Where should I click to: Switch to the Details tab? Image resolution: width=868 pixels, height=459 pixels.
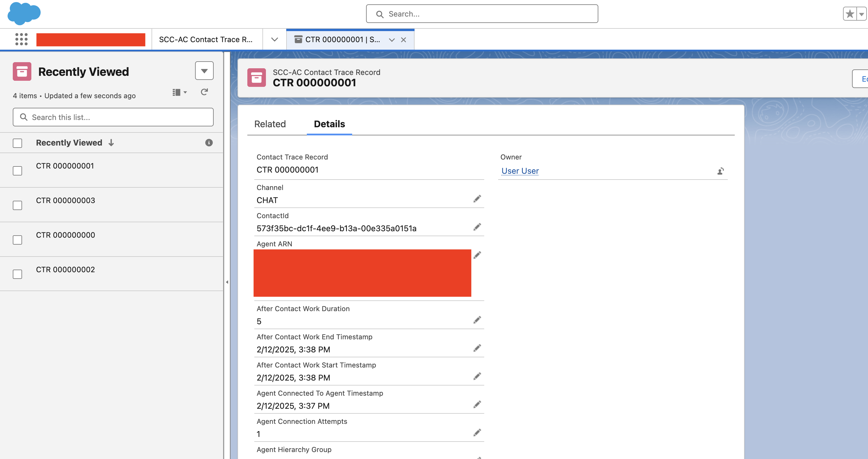[x=329, y=124]
